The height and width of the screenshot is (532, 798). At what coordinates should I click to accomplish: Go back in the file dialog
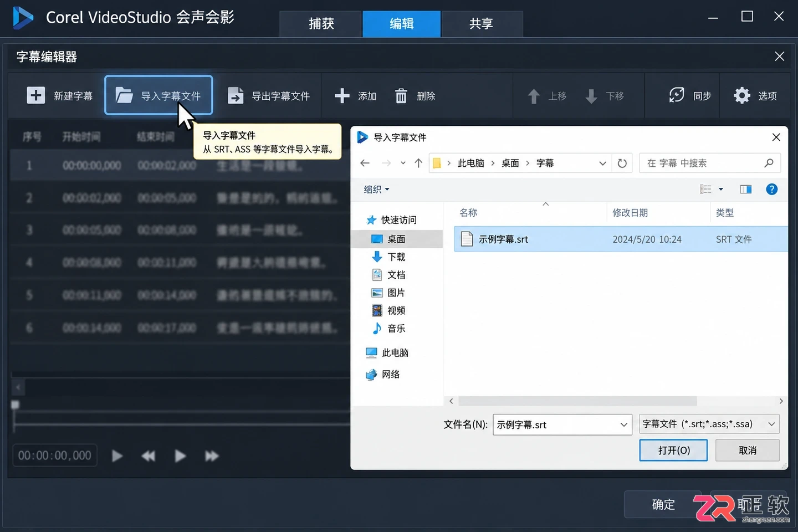pos(365,163)
